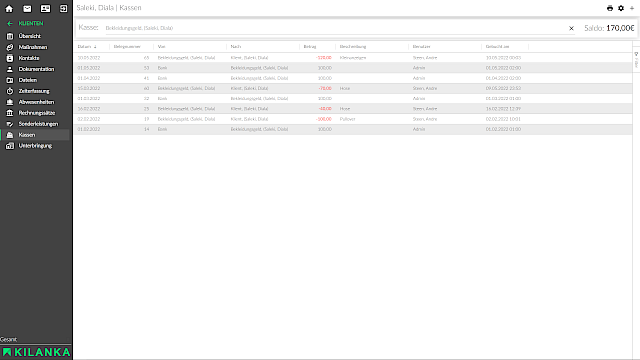Sort by Benutzer column header

tap(421, 47)
